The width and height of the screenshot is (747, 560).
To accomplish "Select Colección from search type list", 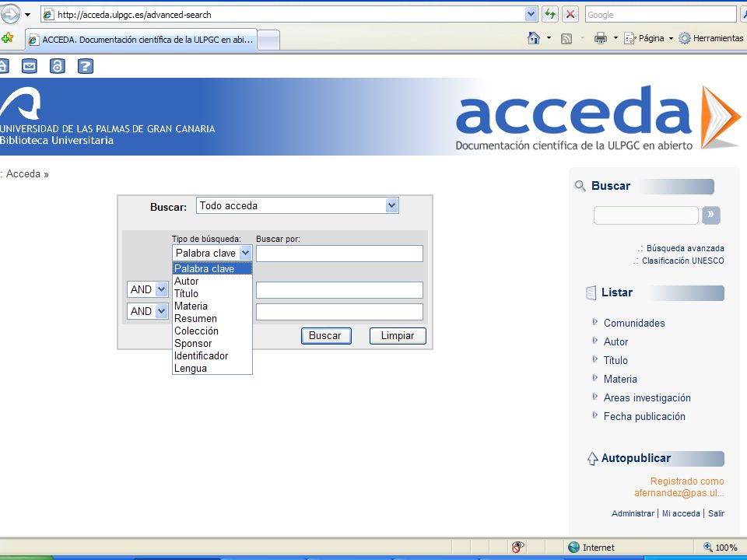I will coord(212,331).
